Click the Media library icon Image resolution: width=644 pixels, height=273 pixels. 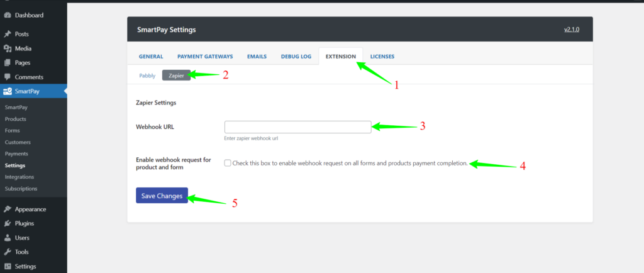(7, 48)
